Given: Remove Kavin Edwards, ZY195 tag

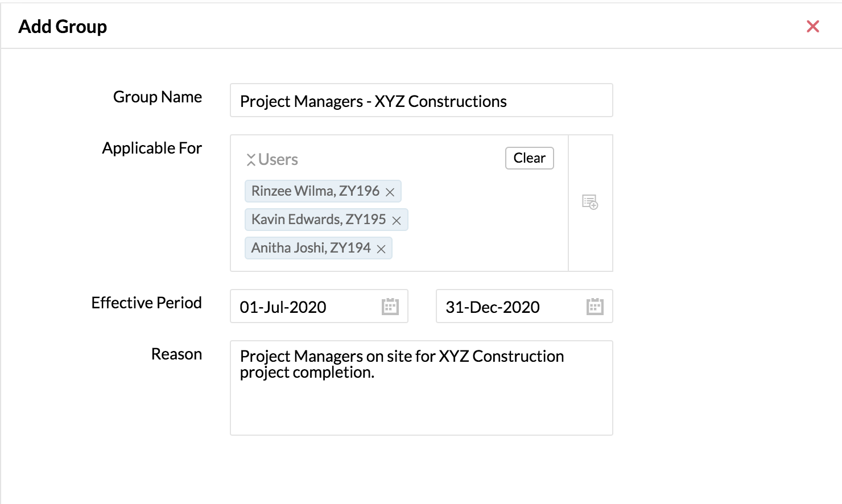Looking at the screenshot, I should [397, 221].
